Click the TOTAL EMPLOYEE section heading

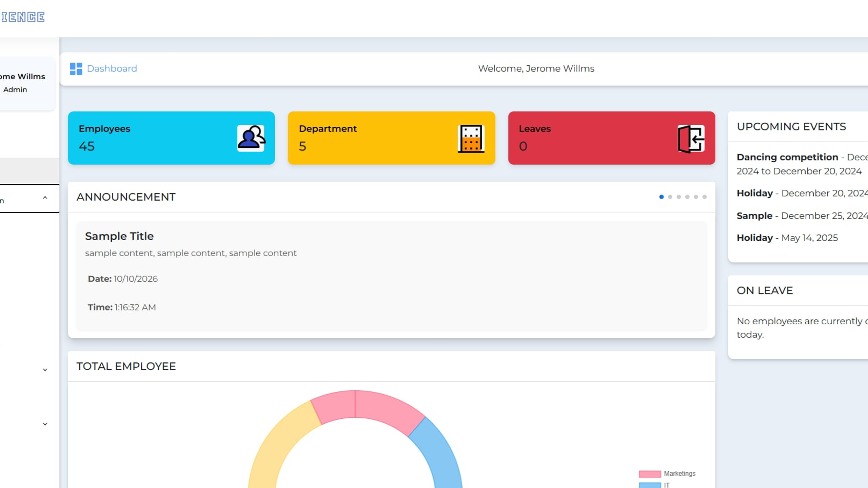pyautogui.click(x=126, y=366)
